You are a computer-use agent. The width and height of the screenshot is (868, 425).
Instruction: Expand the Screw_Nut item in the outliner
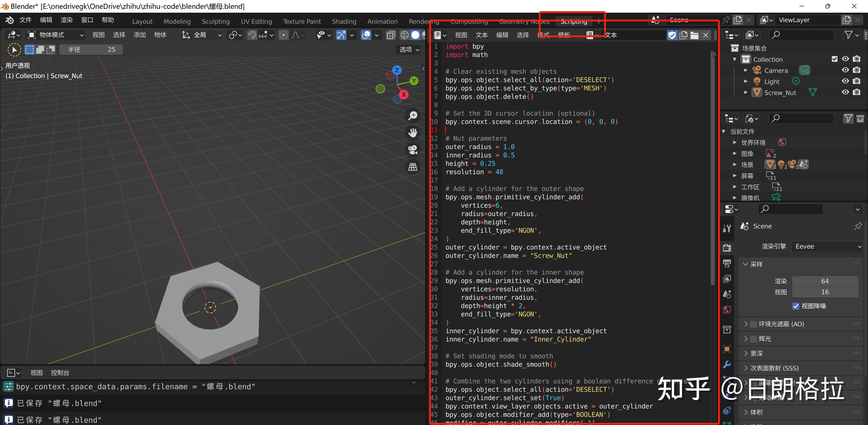point(745,92)
